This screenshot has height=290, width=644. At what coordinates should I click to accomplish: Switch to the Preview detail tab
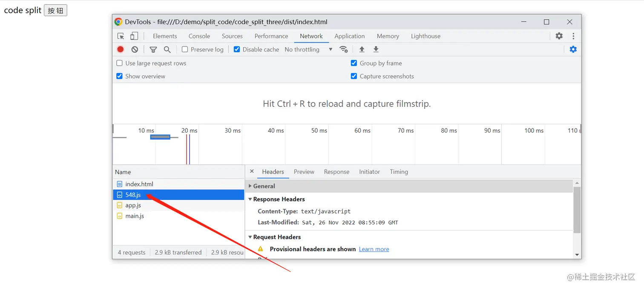click(x=304, y=172)
